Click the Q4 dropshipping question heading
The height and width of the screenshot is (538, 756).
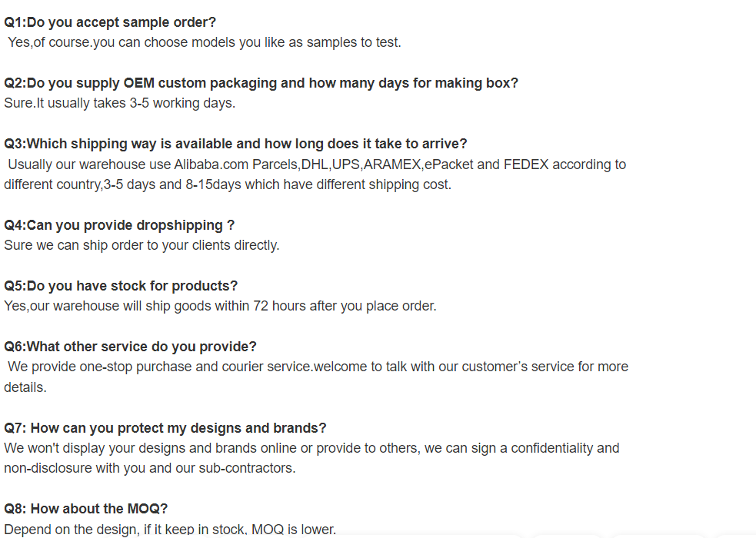(119, 225)
